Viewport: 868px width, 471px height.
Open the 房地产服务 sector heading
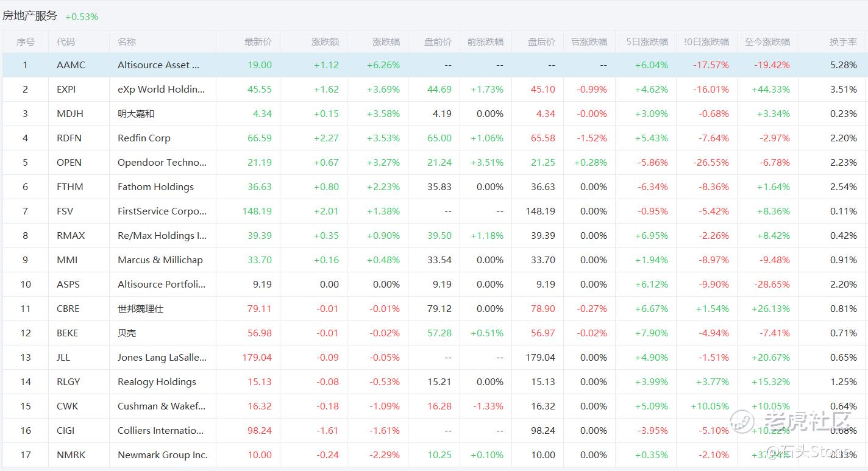(x=30, y=16)
